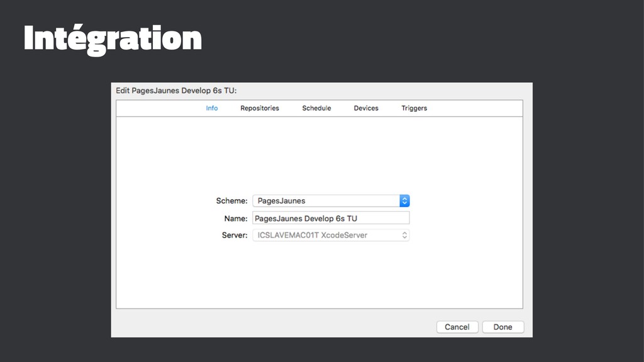Select the Triggers tab
Image resolution: width=644 pixels, height=362 pixels.
pos(414,108)
